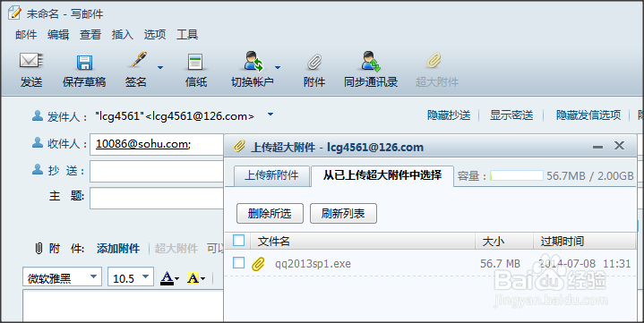Open the 邮件 menu
Screen dimensions: 644x323
tap(26, 35)
